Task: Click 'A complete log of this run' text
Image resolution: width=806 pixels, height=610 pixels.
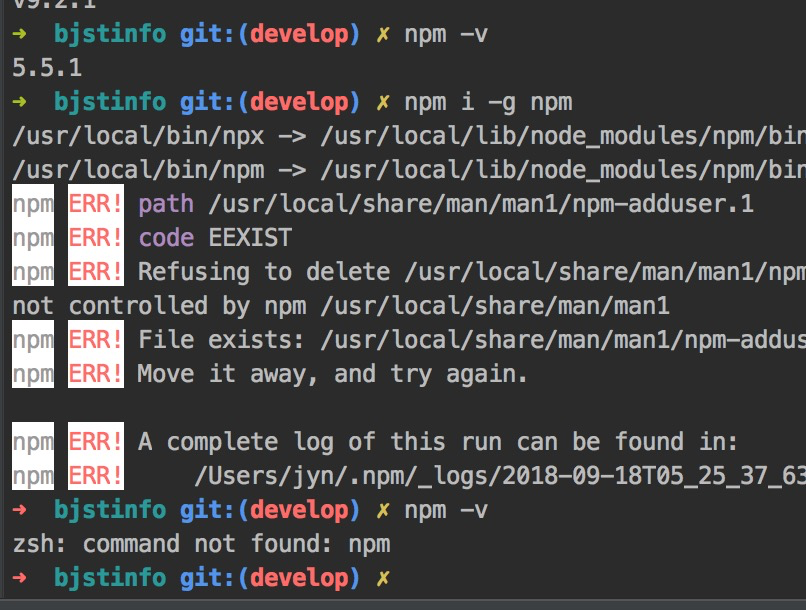Action: (320, 442)
